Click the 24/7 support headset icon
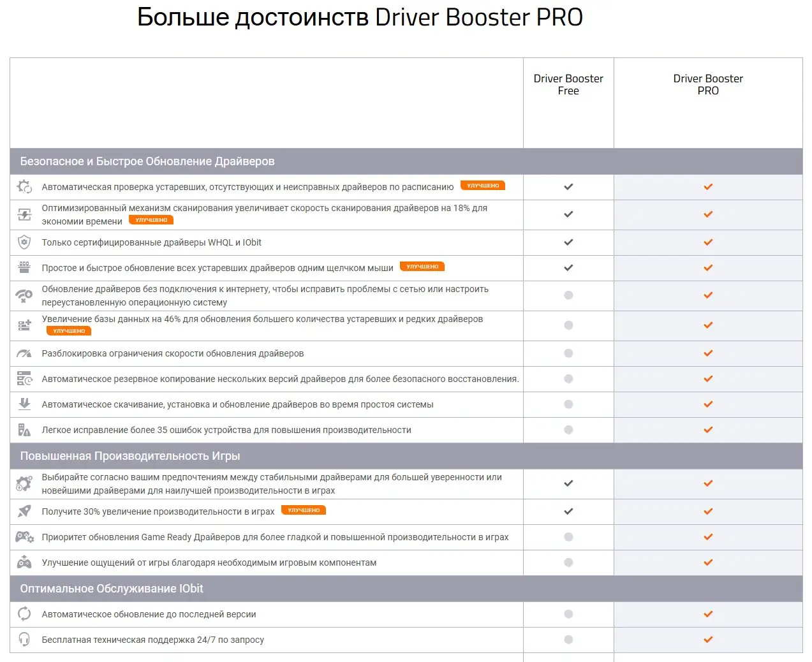812x662 pixels. point(24,640)
